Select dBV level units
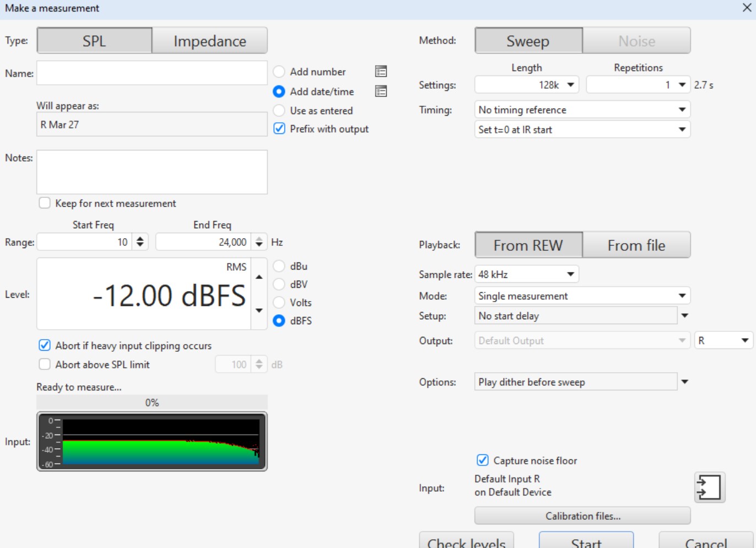This screenshot has width=756, height=548. 279,284
